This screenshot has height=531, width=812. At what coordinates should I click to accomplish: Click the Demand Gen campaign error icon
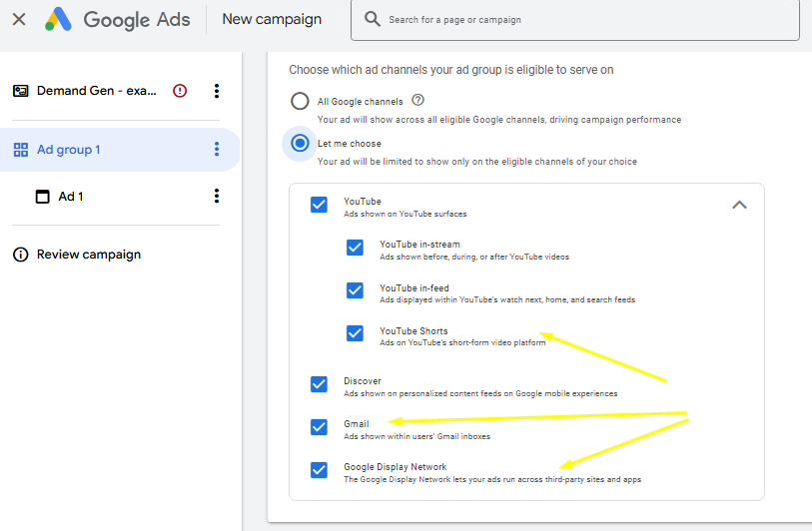click(x=180, y=91)
